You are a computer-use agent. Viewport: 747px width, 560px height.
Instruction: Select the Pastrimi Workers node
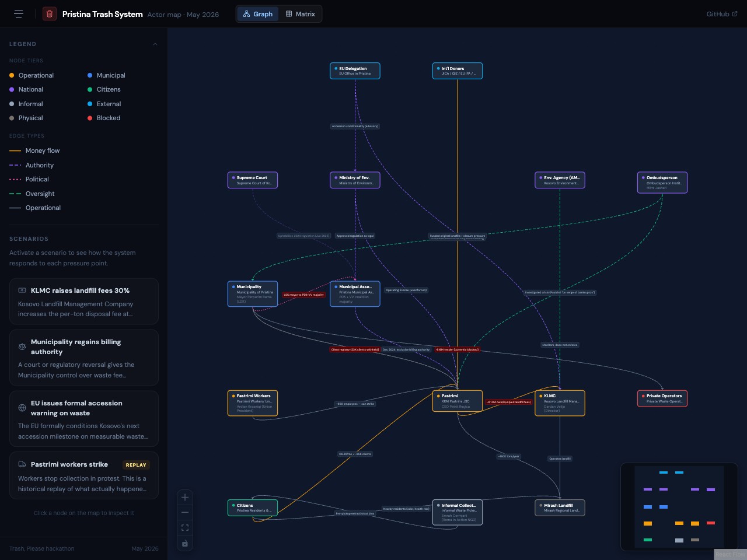point(253,403)
